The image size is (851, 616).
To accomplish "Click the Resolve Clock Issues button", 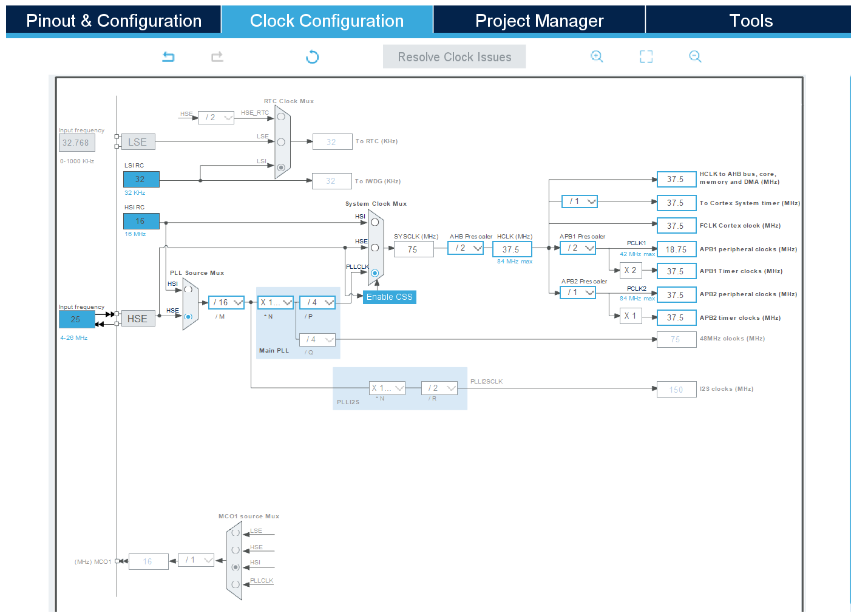I will point(454,56).
